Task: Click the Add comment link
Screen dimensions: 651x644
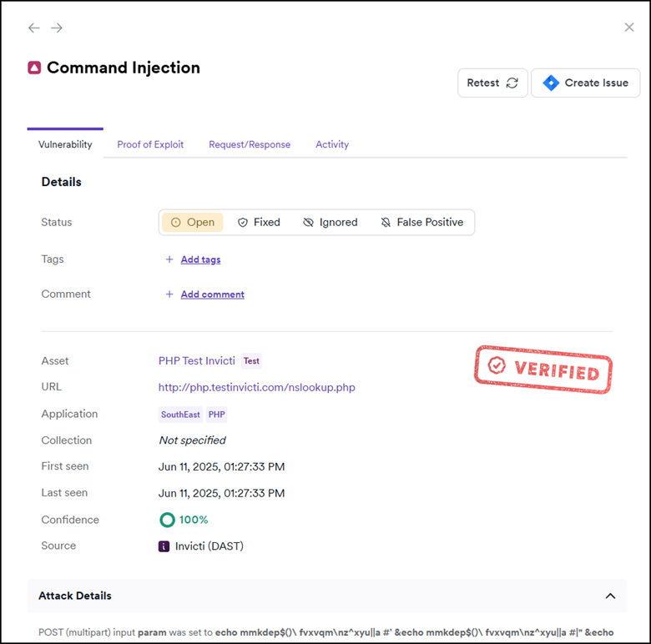Action: [x=212, y=294]
